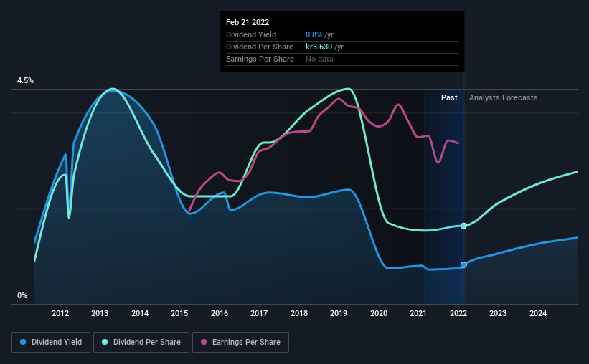
Task: Click the No data earnings value
Action: [x=319, y=59]
